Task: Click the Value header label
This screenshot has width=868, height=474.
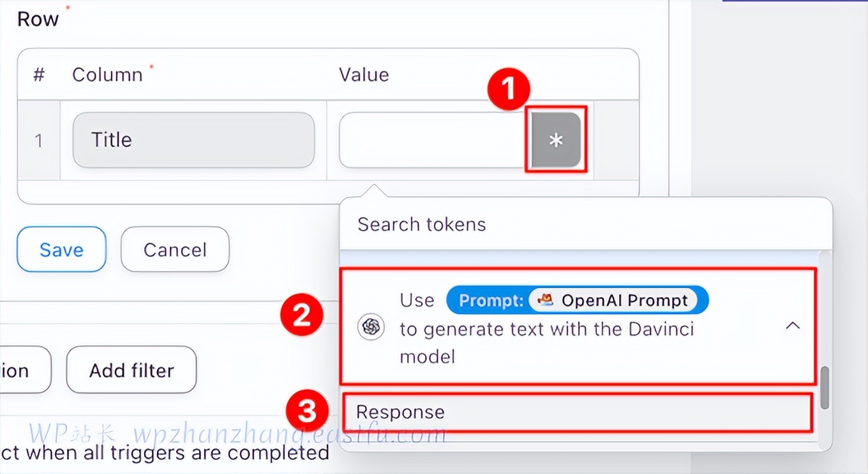Action: pos(364,75)
